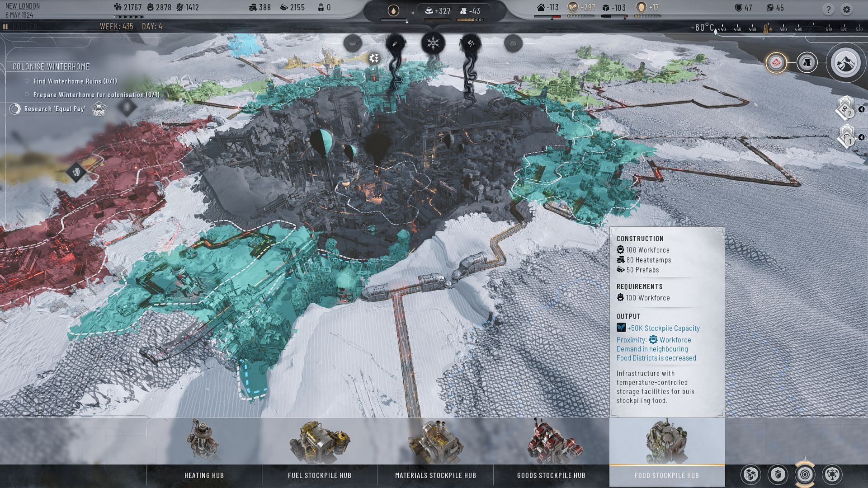
Task: Toggle the pause button
Action: 5,27
